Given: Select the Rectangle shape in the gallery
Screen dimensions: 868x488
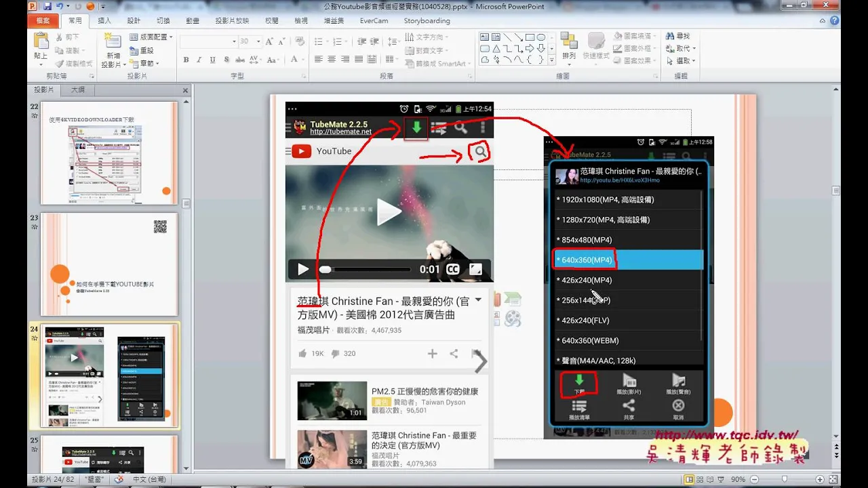Looking at the screenshot, I should click(x=530, y=37).
